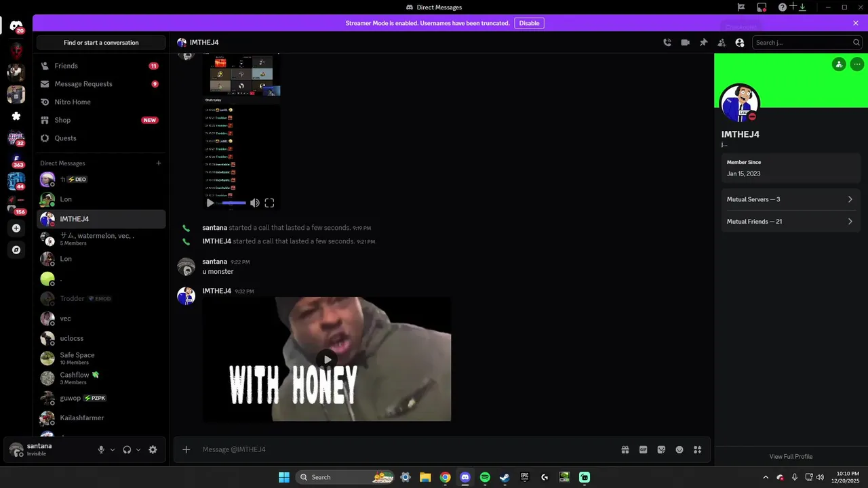Open Spotify from the taskbar
This screenshot has width=868, height=488.
[485, 477]
